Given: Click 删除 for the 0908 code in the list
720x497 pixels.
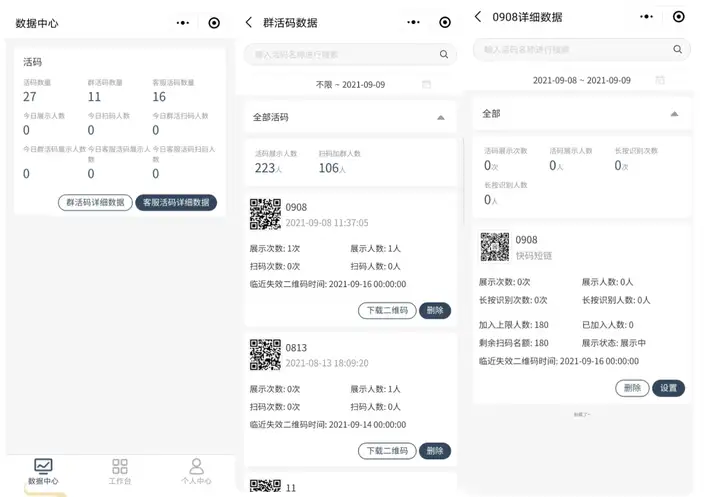Looking at the screenshot, I should tap(435, 311).
